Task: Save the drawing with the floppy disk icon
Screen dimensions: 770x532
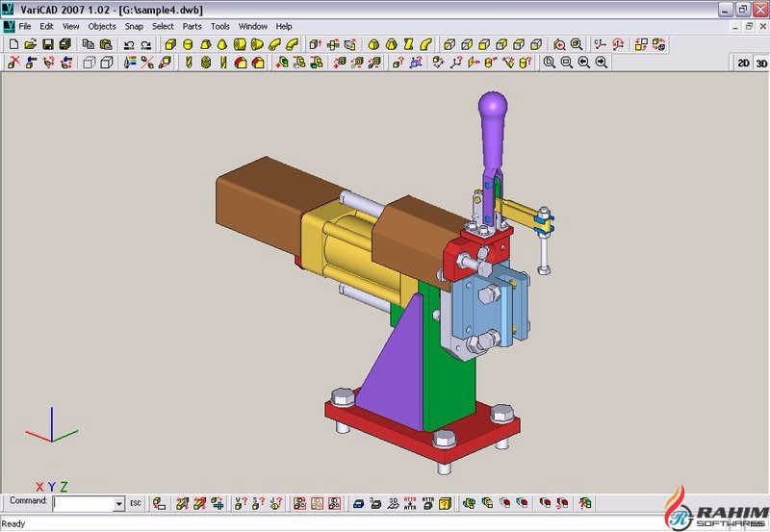Action: click(47, 44)
